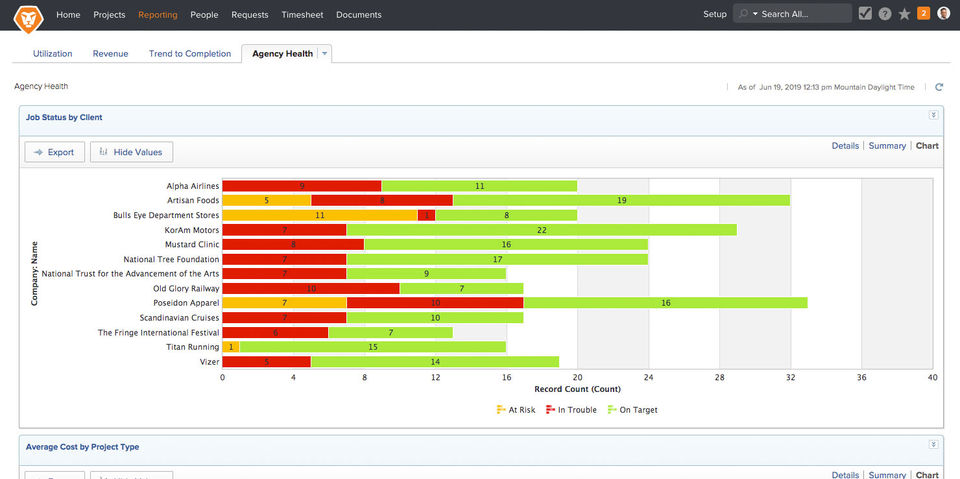Click the Job Status by Client title
The image size is (960, 479).
click(64, 117)
